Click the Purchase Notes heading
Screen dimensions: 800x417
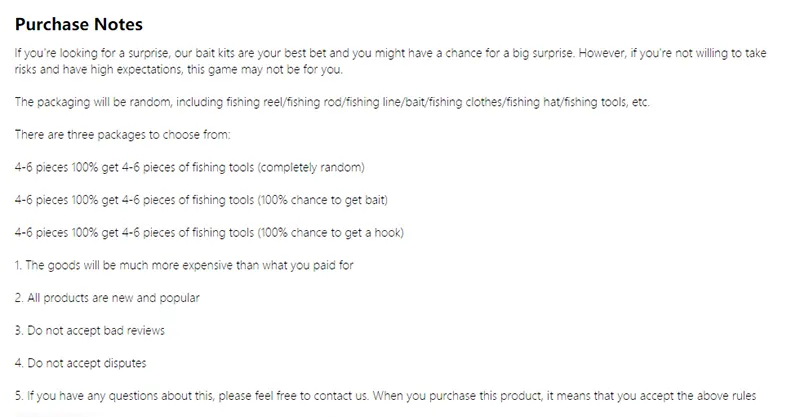pos(79,24)
